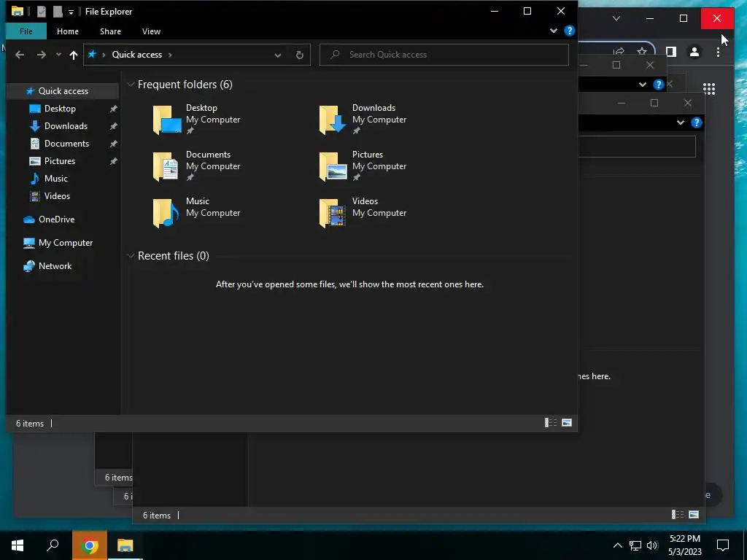Click Chrome profile avatar icon
Viewport: 747px width, 560px height.
(x=694, y=52)
